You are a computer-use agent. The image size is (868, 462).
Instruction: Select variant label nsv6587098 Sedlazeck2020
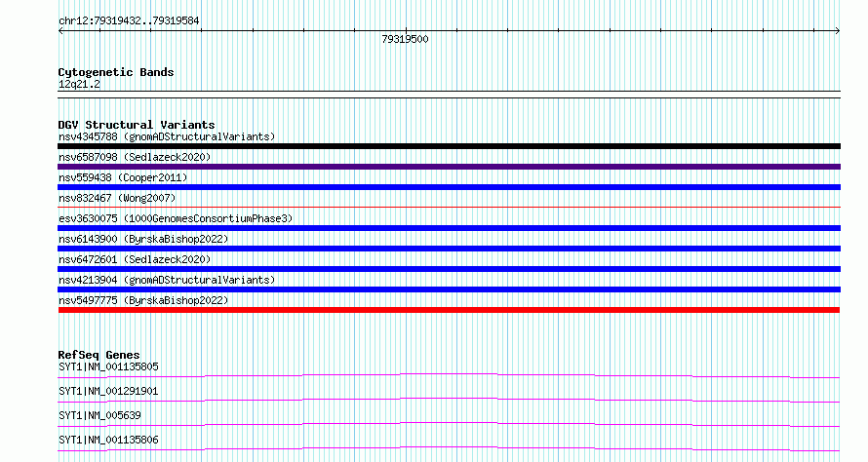[135, 157]
